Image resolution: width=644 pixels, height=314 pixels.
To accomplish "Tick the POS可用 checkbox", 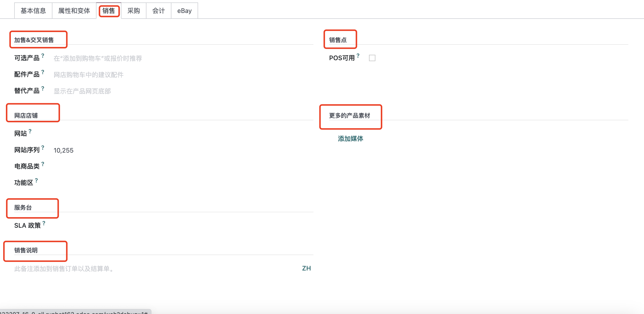I will pyautogui.click(x=372, y=58).
